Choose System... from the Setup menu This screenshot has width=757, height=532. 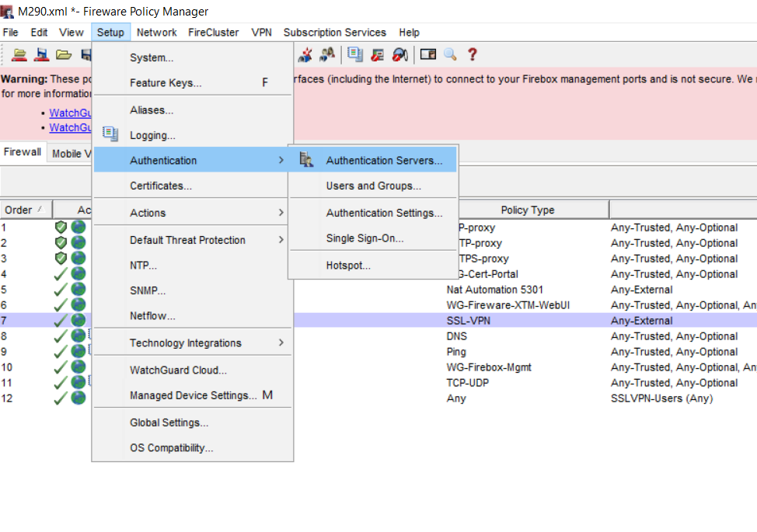click(x=193, y=57)
